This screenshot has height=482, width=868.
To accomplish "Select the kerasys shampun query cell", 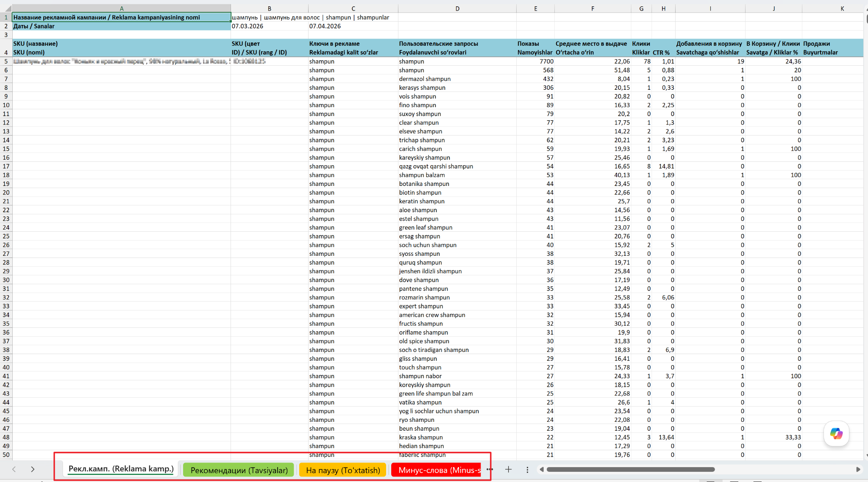I will 457,88.
